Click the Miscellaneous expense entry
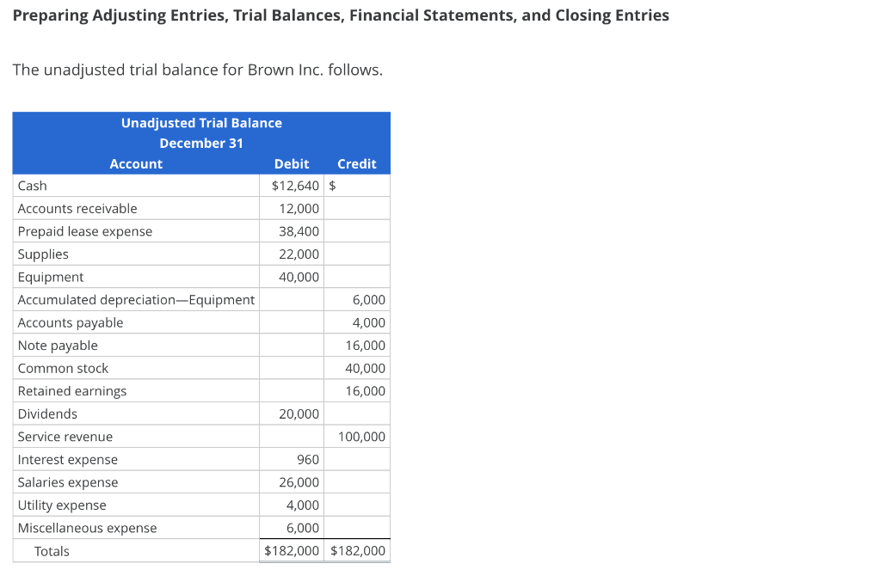881x588 pixels. (87, 527)
